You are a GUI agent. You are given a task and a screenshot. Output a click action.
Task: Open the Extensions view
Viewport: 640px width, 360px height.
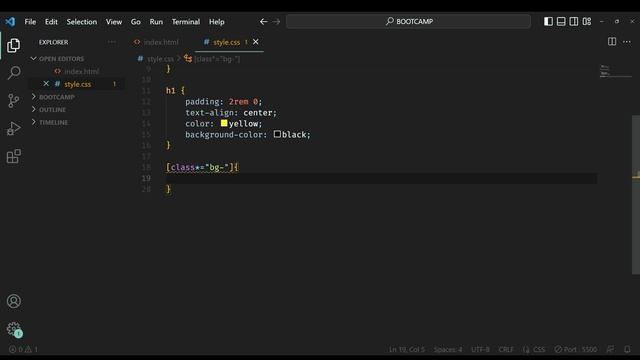click(x=13, y=156)
